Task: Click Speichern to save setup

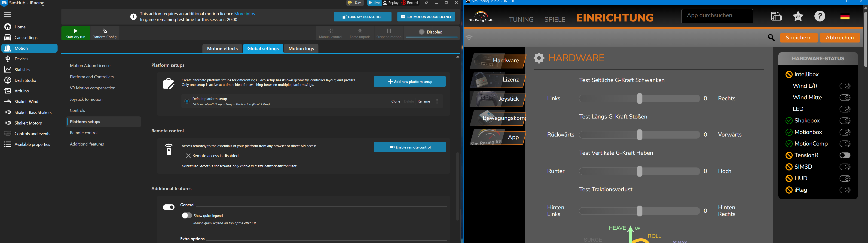Action: pos(799,38)
